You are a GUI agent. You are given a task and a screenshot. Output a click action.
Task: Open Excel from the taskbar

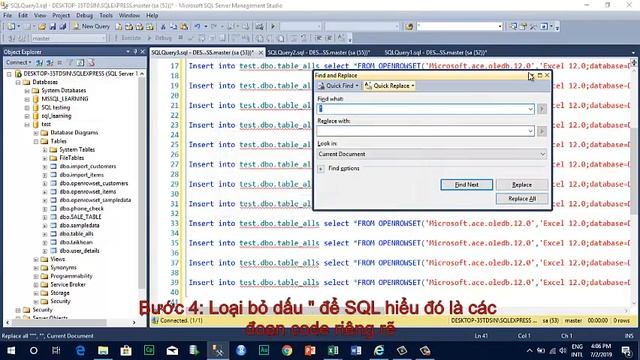click(333, 351)
